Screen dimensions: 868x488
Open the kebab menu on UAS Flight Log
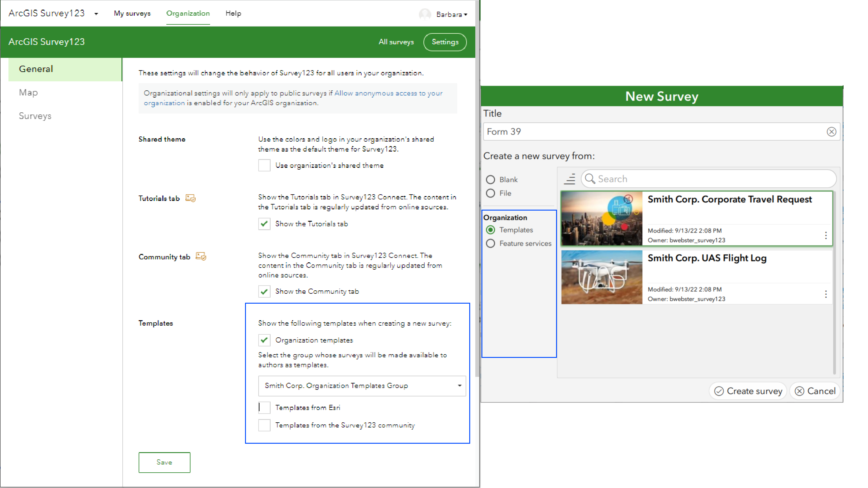826,294
